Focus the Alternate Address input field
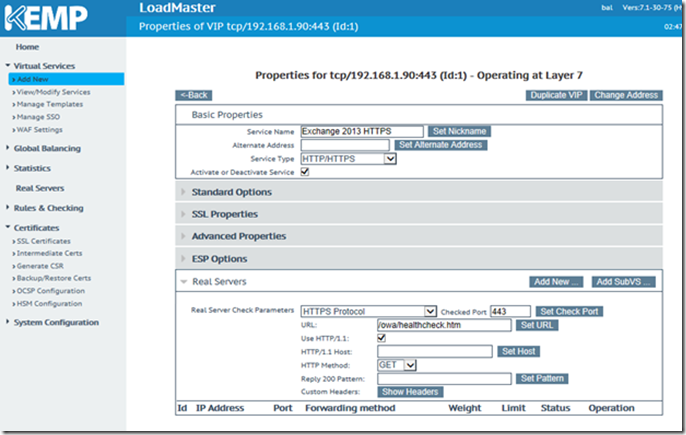The image size is (686, 435). (345, 145)
